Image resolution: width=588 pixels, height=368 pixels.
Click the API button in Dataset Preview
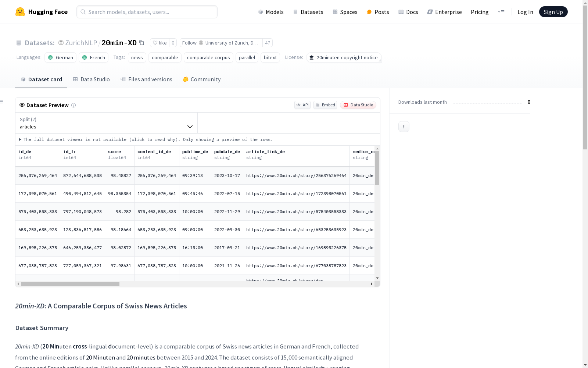pos(302,105)
